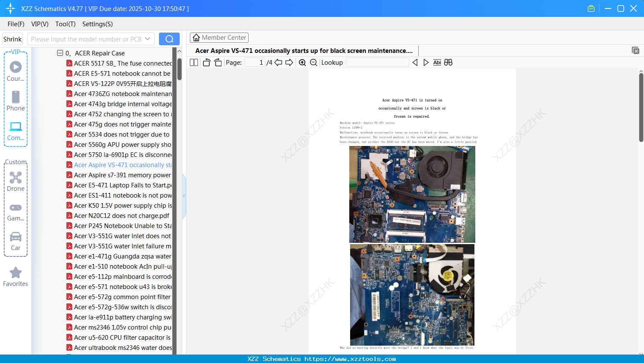Click the XZZ Schematics app logo

click(x=11, y=8)
